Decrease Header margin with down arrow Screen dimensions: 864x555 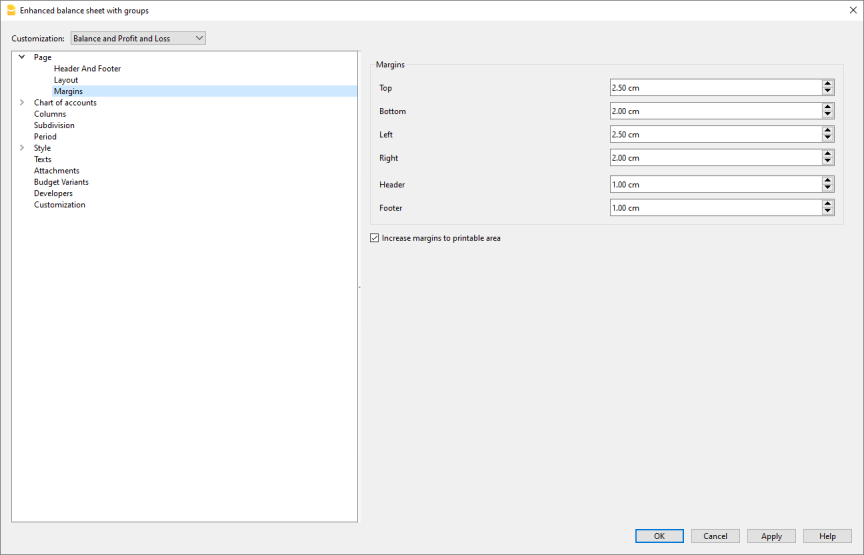click(828, 188)
